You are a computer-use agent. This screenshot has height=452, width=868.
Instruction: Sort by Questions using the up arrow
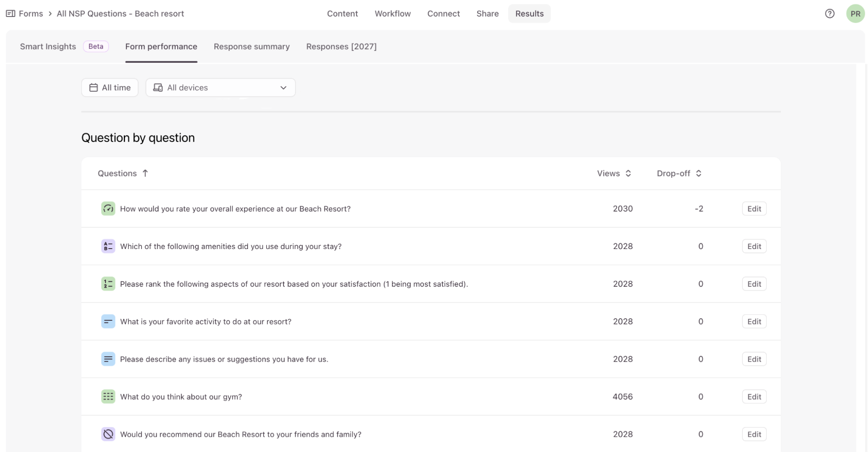click(145, 173)
